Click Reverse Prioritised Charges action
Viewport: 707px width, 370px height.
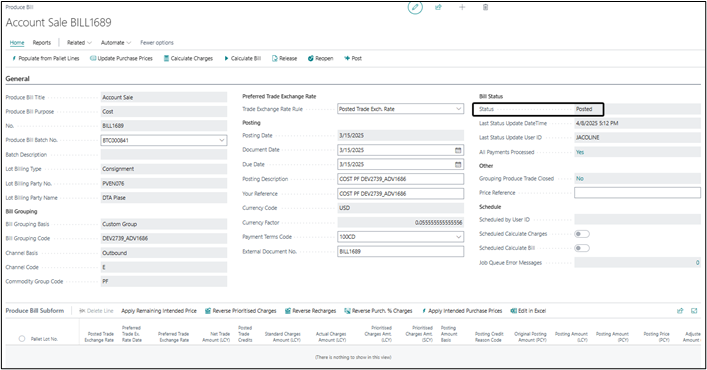tap(240, 311)
